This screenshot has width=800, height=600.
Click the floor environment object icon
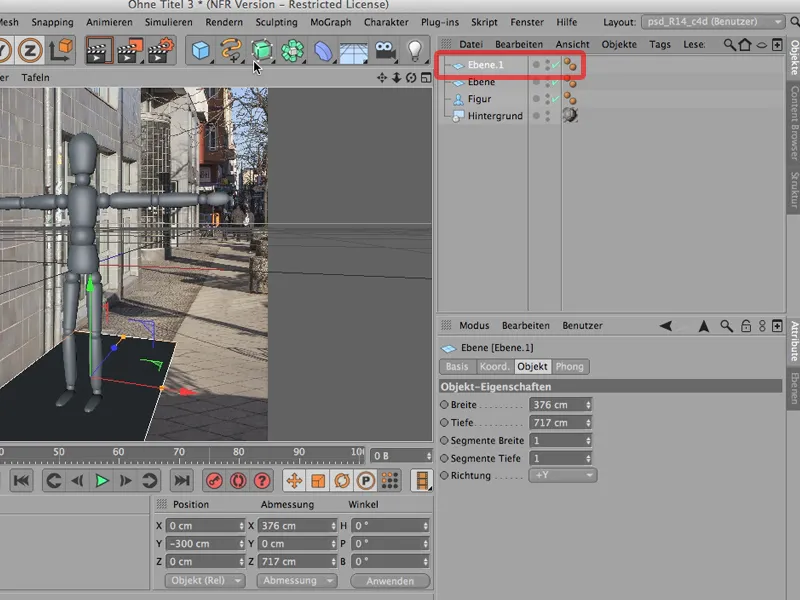click(x=354, y=52)
